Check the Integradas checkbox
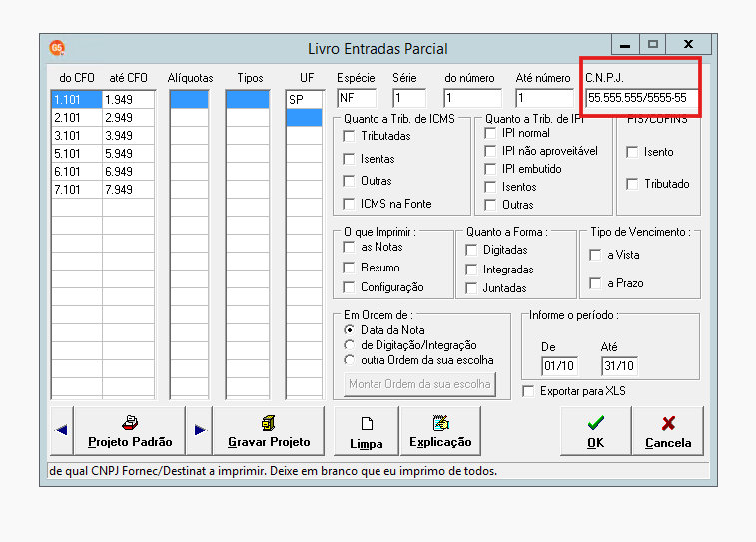This screenshot has height=542, width=756. click(x=471, y=270)
